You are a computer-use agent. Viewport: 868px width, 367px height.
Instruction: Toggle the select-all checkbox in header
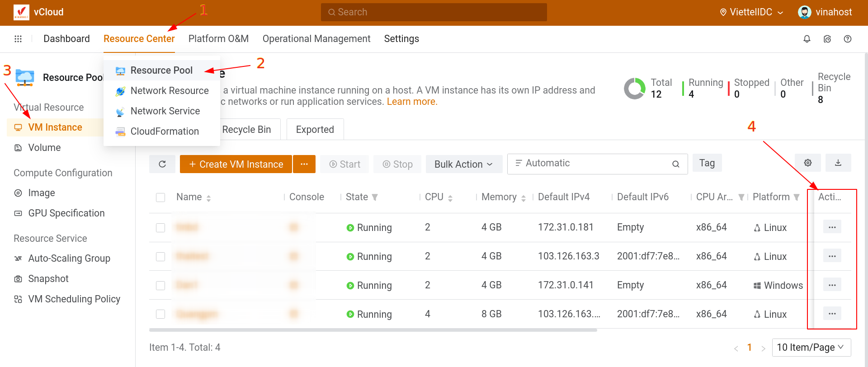click(x=160, y=198)
